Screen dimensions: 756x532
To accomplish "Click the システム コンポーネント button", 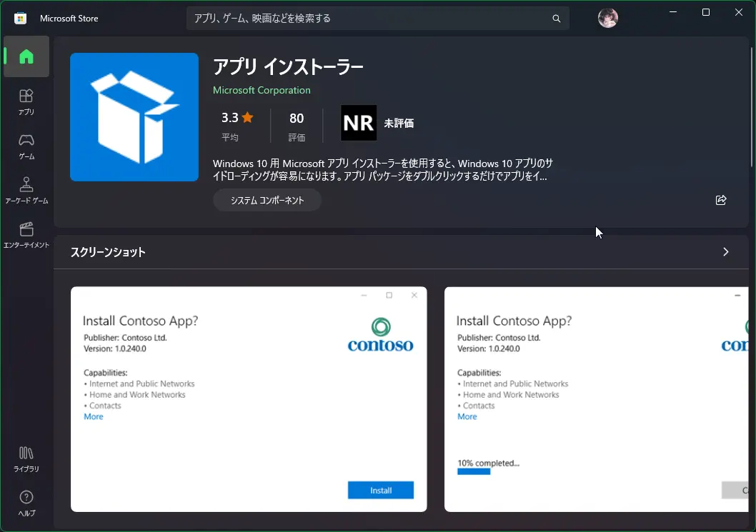I will [x=267, y=201].
